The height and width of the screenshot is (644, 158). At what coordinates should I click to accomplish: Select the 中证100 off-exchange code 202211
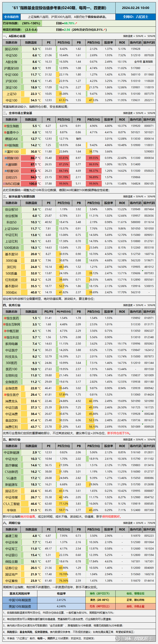pyautogui.click(x=149, y=100)
